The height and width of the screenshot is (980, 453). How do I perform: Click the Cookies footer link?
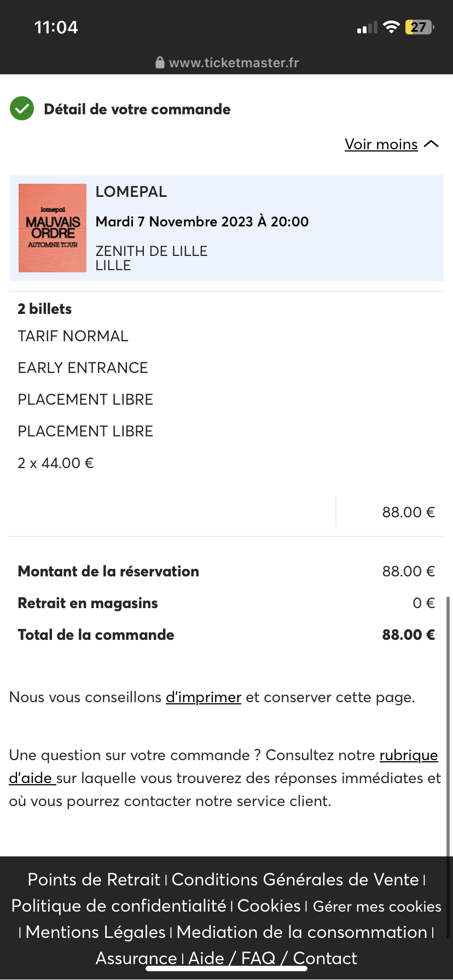269,906
